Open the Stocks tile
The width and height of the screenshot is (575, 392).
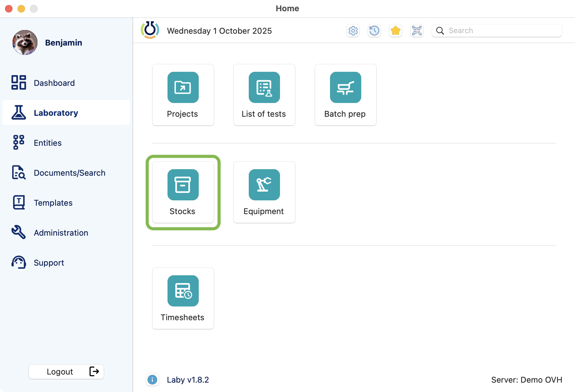coord(183,192)
